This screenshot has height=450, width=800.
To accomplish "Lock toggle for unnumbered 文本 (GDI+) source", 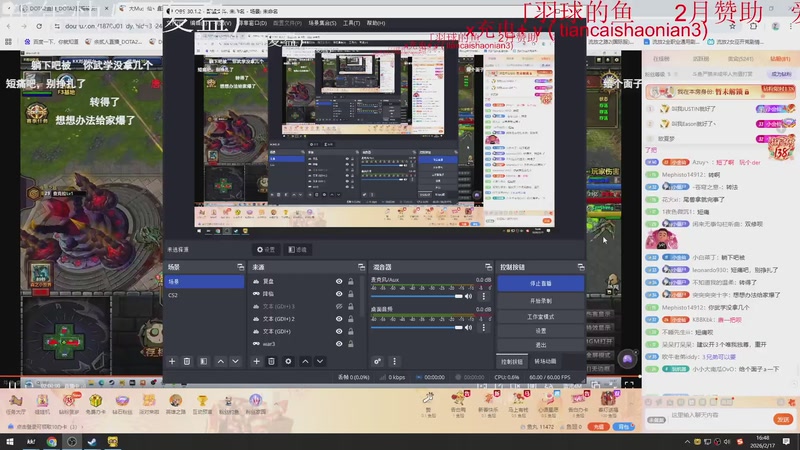I will tap(351, 331).
